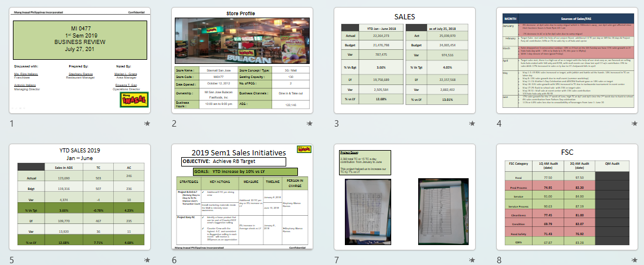The width and height of the screenshot is (644, 265).
Task: Select slide 2 Store Profile thumbnail
Action: [242, 60]
